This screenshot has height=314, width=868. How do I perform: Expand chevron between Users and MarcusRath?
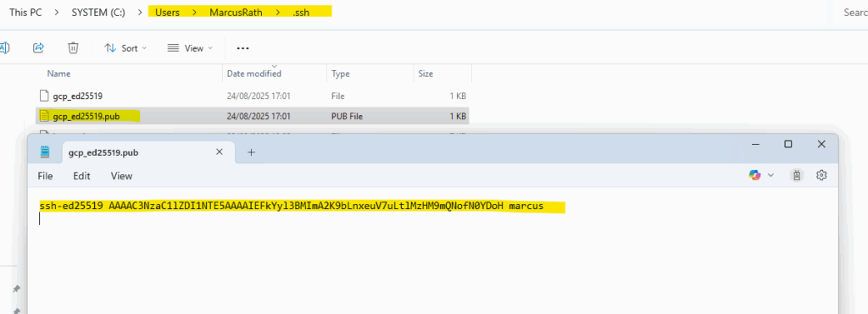[194, 12]
